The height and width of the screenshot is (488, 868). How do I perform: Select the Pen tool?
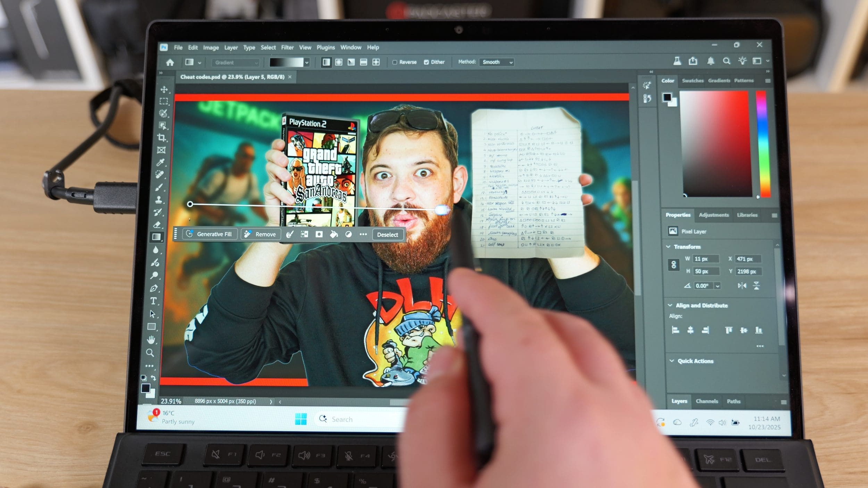click(x=154, y=288)
